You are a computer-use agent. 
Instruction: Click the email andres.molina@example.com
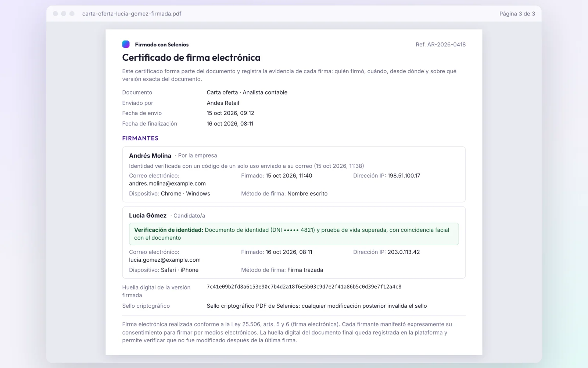tap(167, 184)
